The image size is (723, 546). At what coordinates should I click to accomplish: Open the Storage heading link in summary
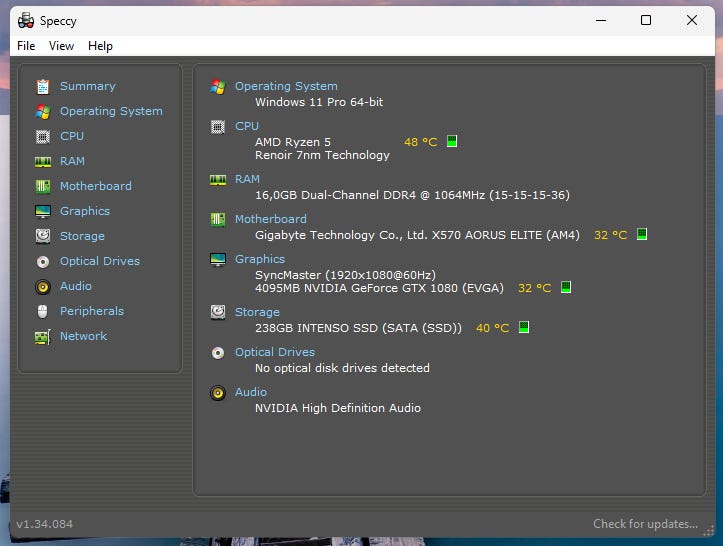click(257, 312)
